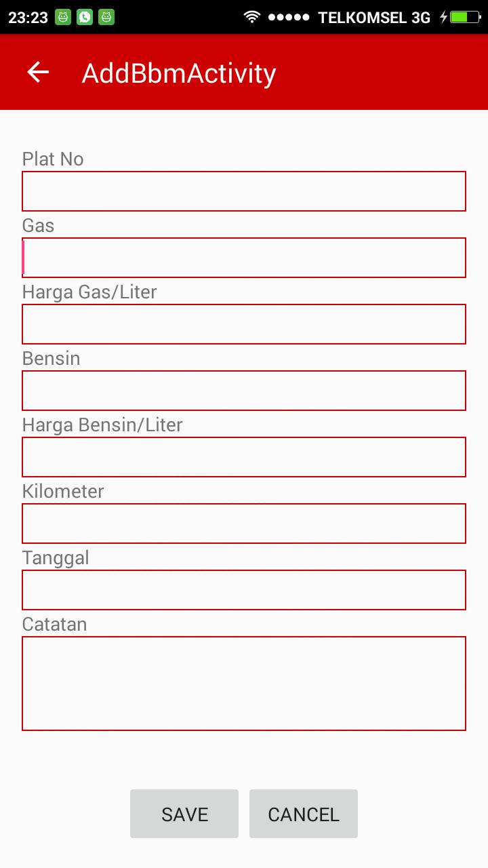Tap the Wi-Fi status icon

pyautogui.click(x=252, y=17)
